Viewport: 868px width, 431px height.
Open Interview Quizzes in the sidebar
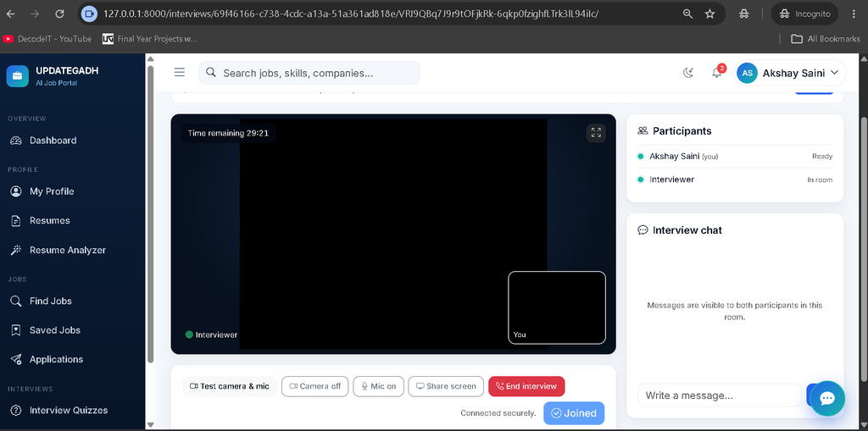click(x=73, y=411)
